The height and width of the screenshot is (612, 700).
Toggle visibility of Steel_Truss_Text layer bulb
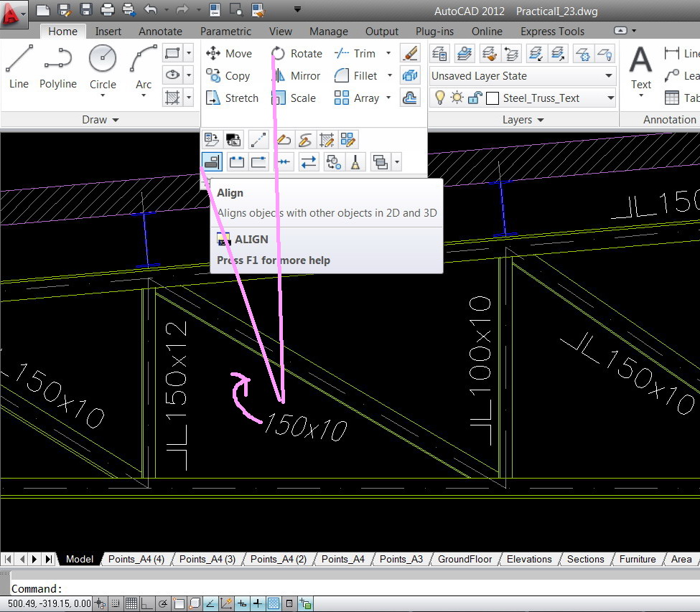click(x=441, y=98)
